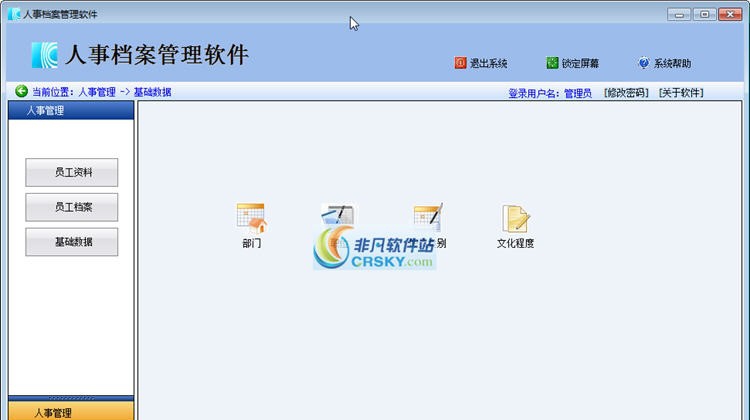
Task: Select 基础数据 in the sidebar
Action: [x=72, y=242]
